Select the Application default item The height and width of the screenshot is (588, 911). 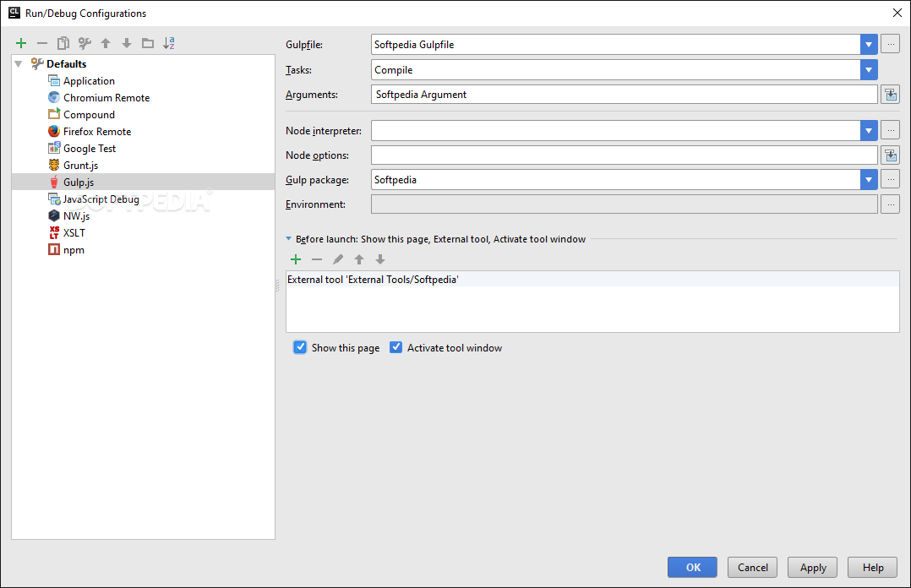(89, 81)
